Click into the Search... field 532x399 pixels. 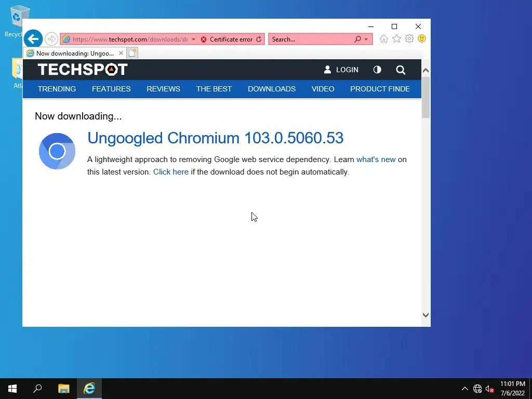(312, 39)
